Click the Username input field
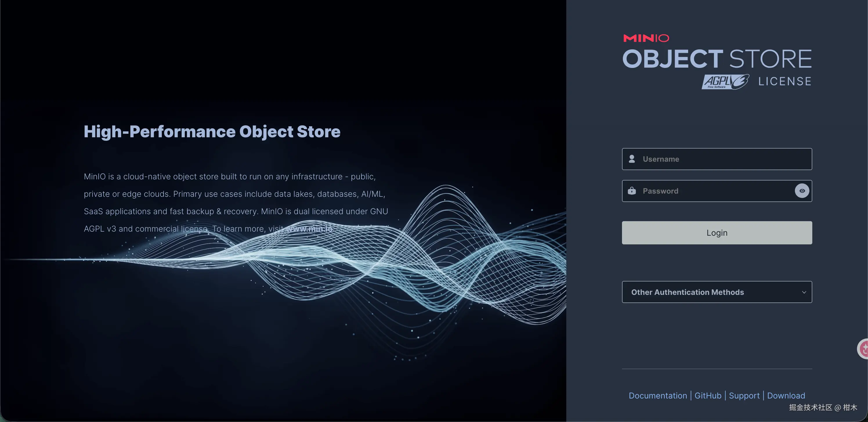This screenshot has width=868, height=422. click(717, 159)
